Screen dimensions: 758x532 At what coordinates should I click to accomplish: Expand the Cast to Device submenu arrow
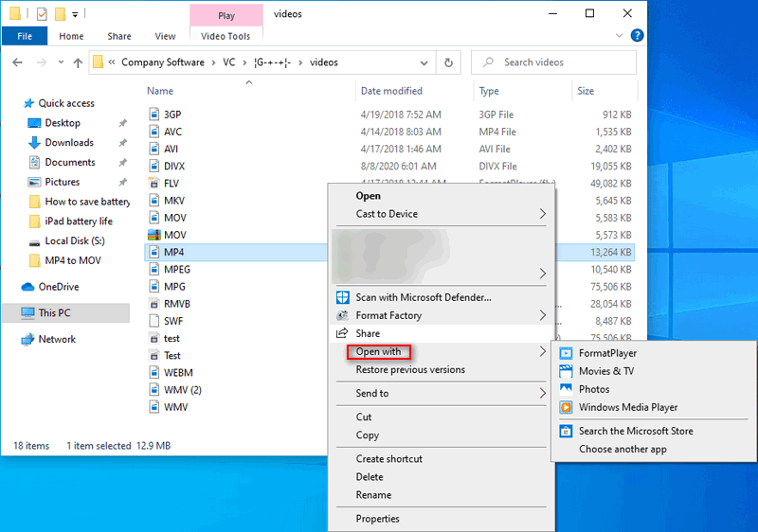tap(542, 214)
